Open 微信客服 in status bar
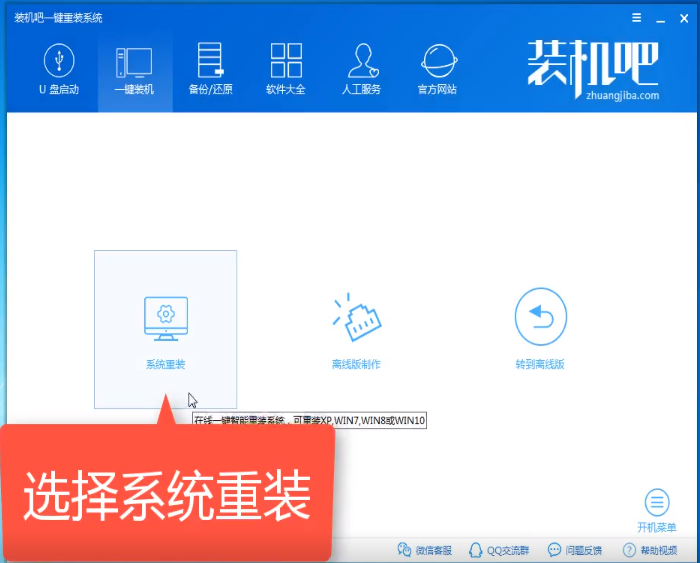 pyautogui.click(x=425, y=550)
